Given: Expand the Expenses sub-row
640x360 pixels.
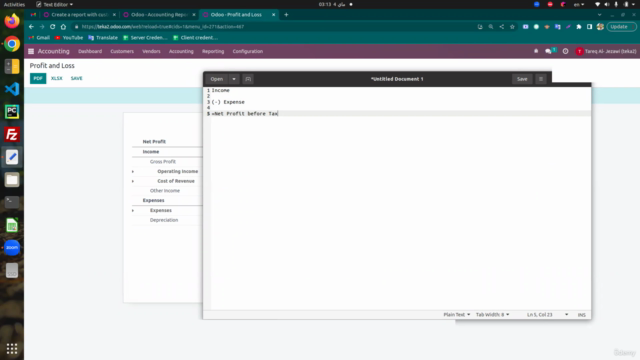Looking at the screenshot, I should pos(133,211).
